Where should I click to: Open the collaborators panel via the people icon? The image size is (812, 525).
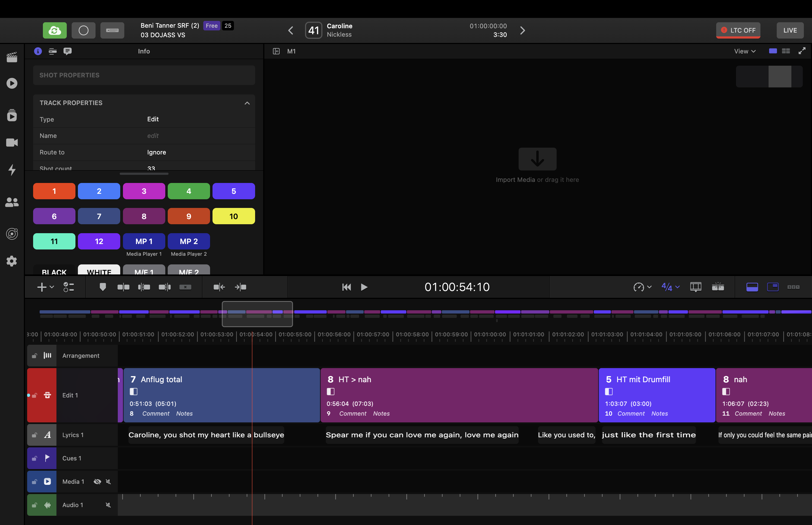(12, 202)
